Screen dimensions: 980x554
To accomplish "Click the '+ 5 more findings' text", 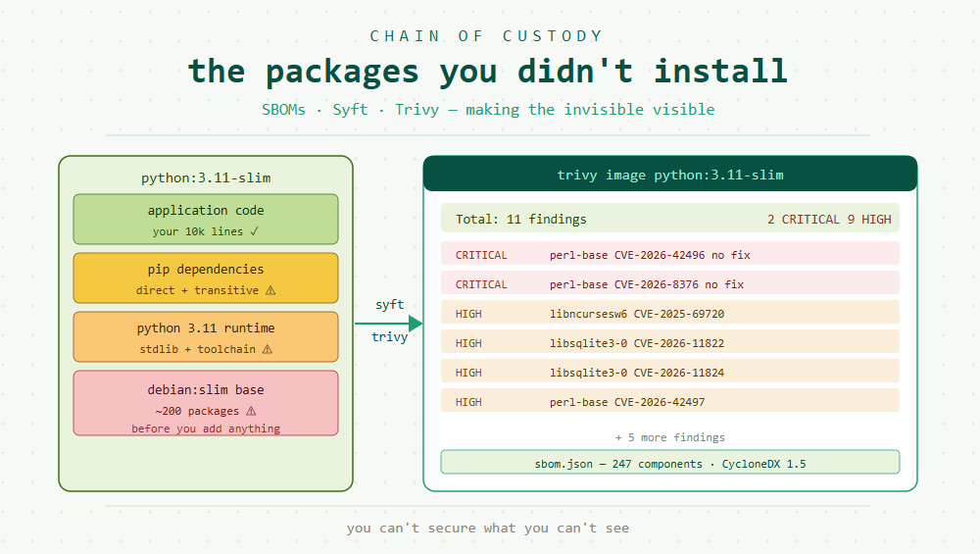I will click(x=670, y=437).
